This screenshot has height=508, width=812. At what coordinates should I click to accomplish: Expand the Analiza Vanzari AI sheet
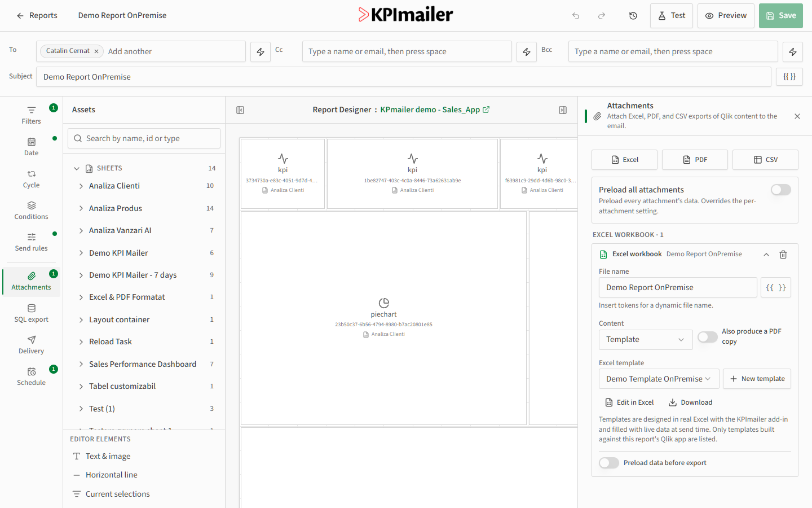pos(81,230)
